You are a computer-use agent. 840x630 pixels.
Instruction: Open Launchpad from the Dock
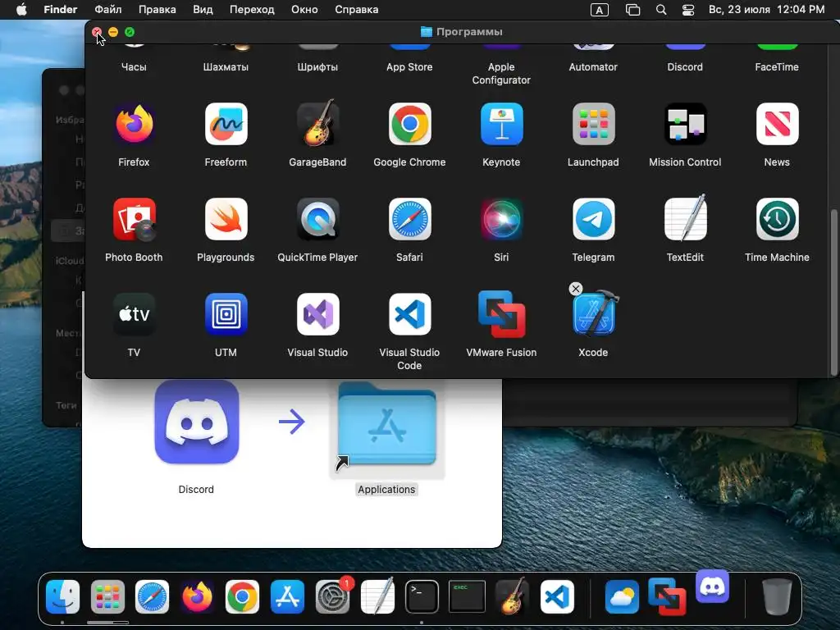point(107,597)
